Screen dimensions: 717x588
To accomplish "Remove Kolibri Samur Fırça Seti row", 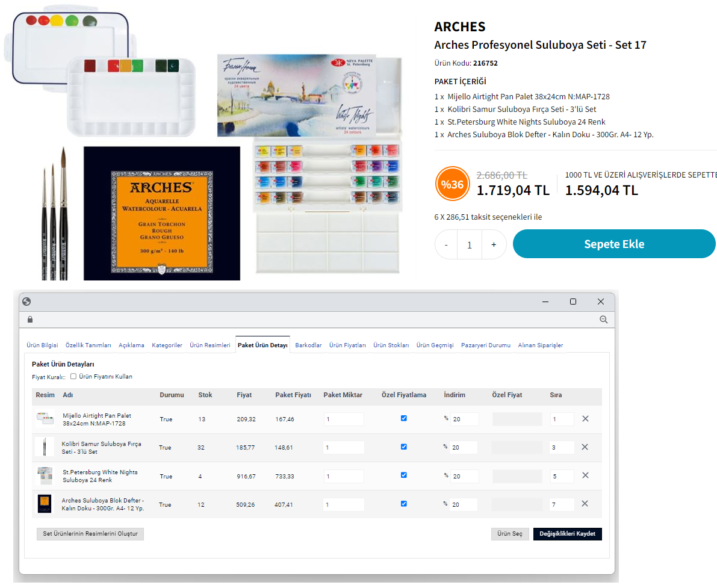I will (x=585, y=447).
